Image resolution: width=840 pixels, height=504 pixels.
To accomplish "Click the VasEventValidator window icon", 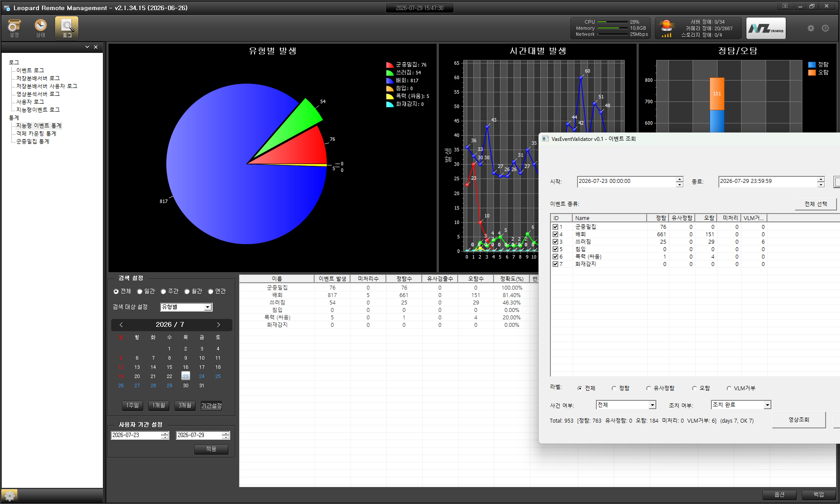I will (x=545, y=139).
